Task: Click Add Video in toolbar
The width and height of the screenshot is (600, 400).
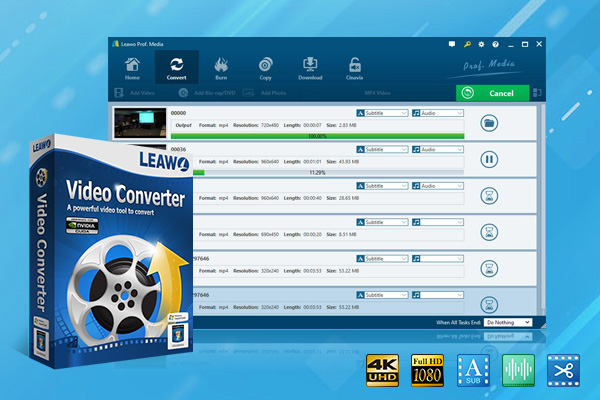Action: [135, 93]
